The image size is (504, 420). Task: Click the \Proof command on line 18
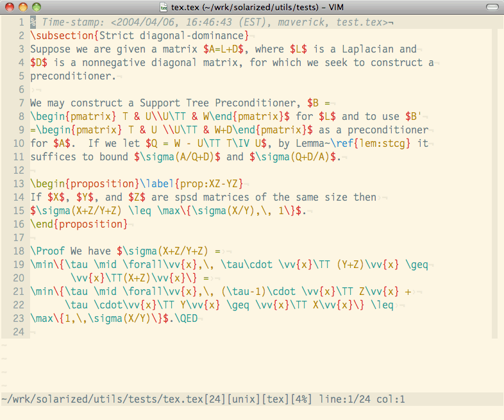48,251
